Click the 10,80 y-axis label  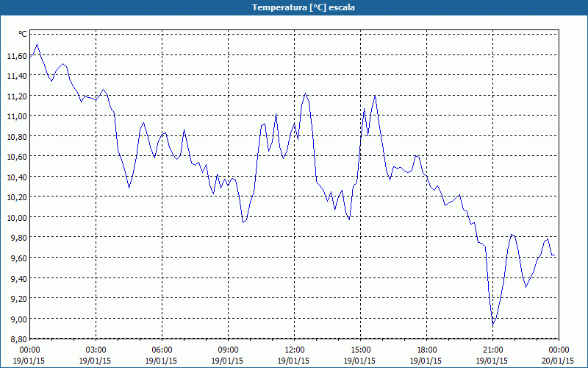17,137
